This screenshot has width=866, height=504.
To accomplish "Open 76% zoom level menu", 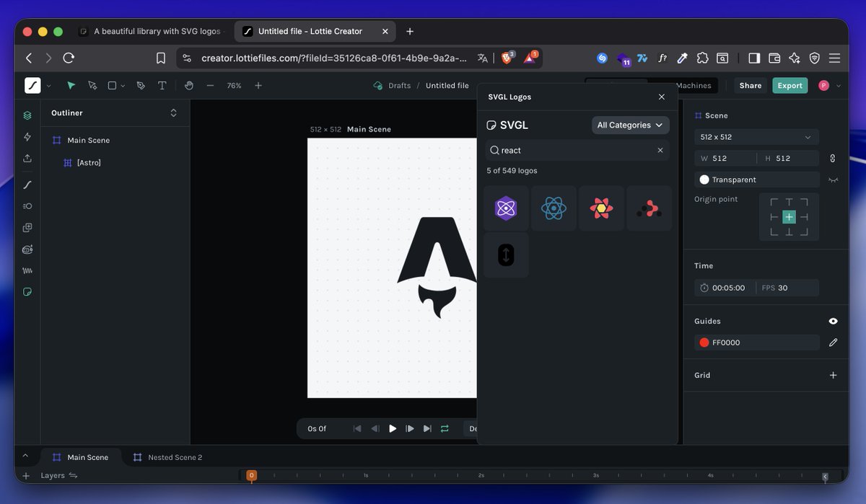I will coord(234,85).
